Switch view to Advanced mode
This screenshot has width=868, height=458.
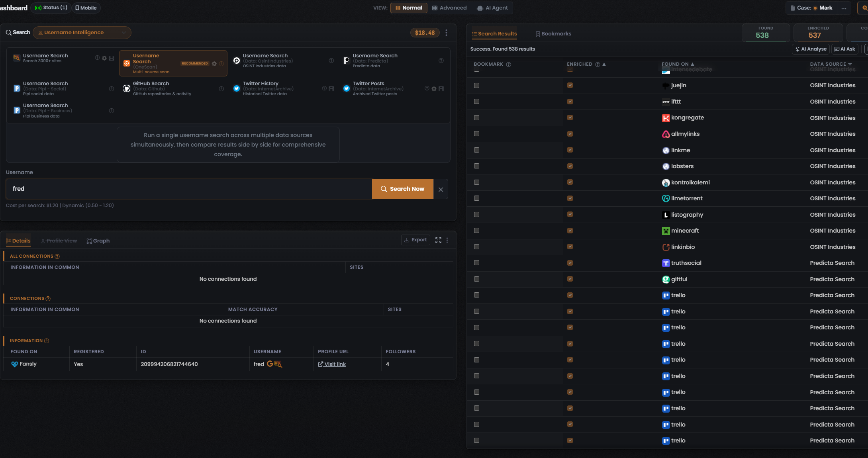coord(449,8)
